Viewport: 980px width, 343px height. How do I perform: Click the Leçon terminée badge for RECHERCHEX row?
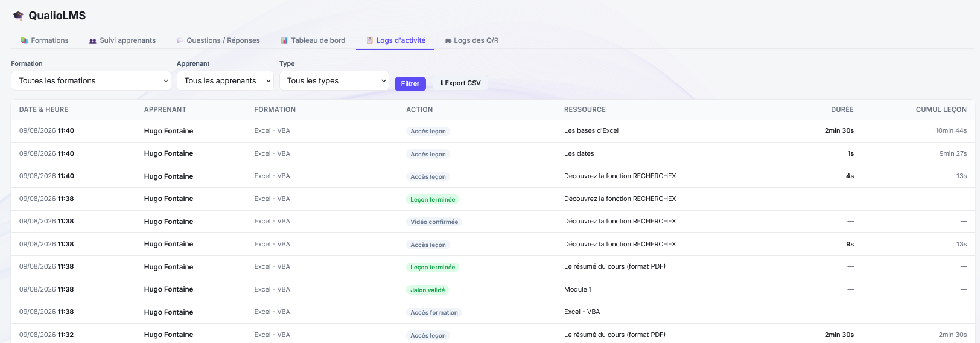point(433,200)
